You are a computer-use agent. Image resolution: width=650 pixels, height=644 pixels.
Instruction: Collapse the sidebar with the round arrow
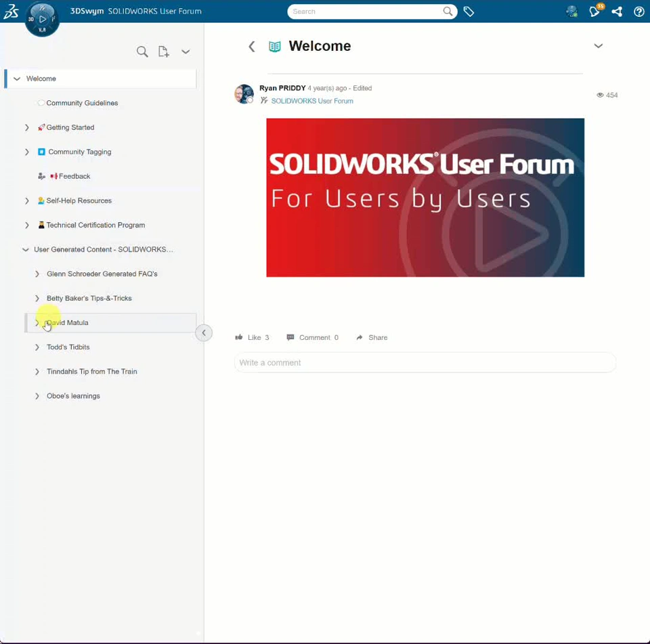(x=204, y=332)
